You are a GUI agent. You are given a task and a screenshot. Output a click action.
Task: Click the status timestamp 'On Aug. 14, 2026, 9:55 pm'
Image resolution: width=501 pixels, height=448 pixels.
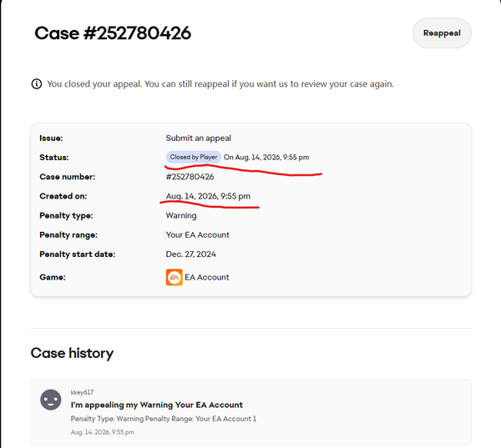[x=266, y=158]
